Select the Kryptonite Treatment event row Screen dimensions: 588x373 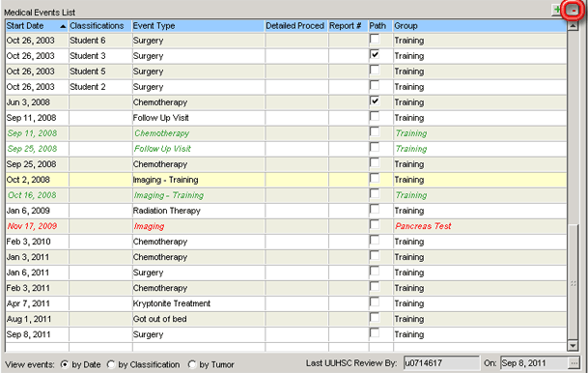pos(286,303)
